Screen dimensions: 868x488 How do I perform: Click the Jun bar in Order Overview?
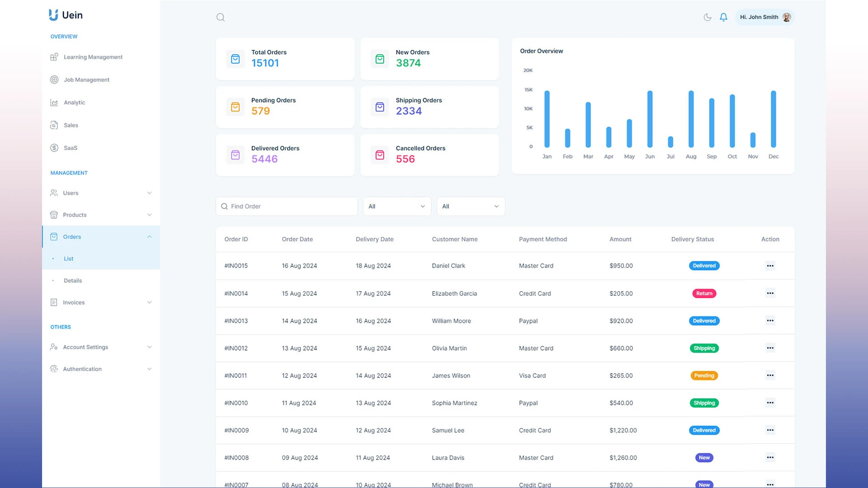tap(650, 119)
